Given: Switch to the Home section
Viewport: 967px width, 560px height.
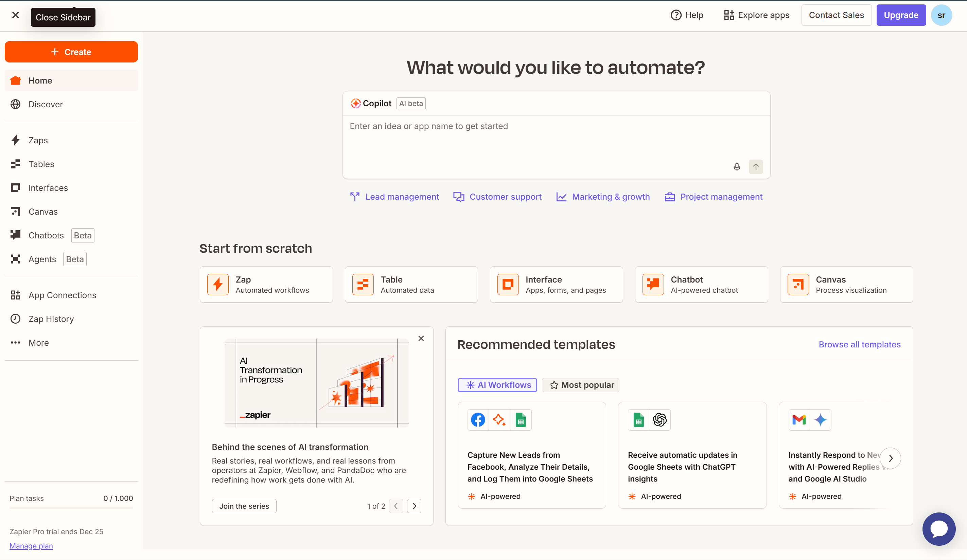Looking at the screenshot, I should 40,80.
